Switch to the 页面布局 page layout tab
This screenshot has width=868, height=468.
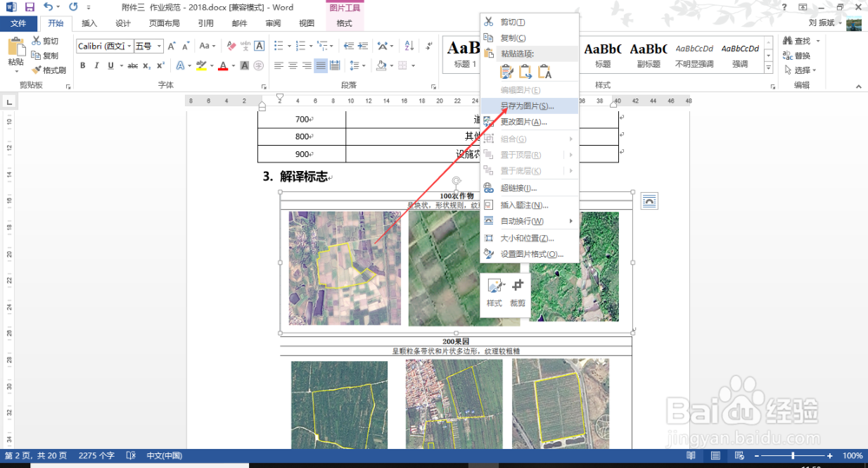point(164,23)
